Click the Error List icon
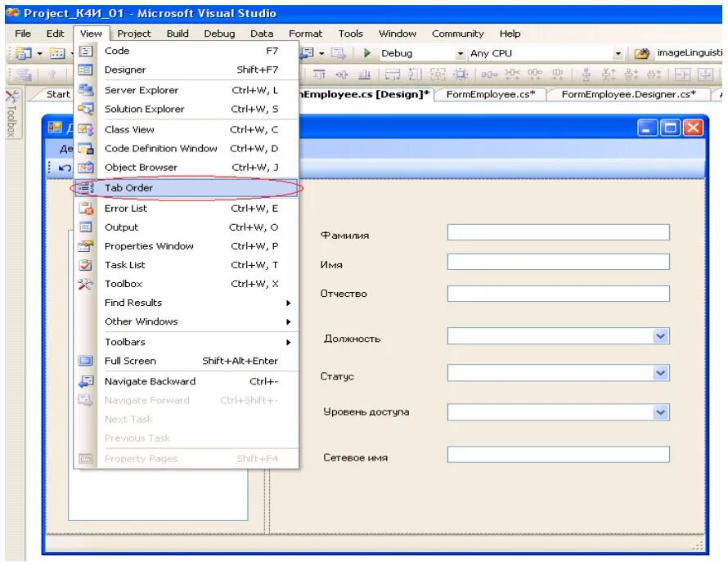The image size is (728, 566). [x=86, y=209]
